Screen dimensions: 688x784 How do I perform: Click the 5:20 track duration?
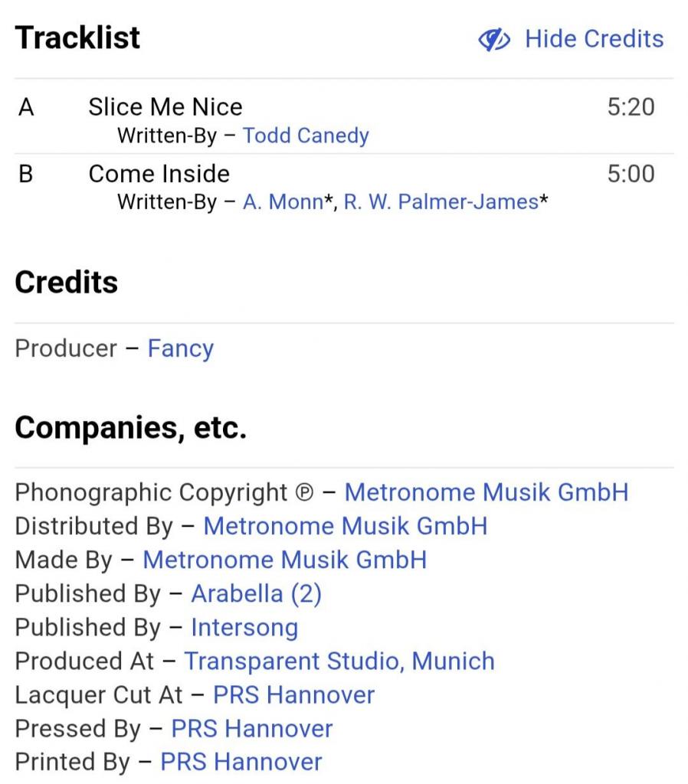631,106
